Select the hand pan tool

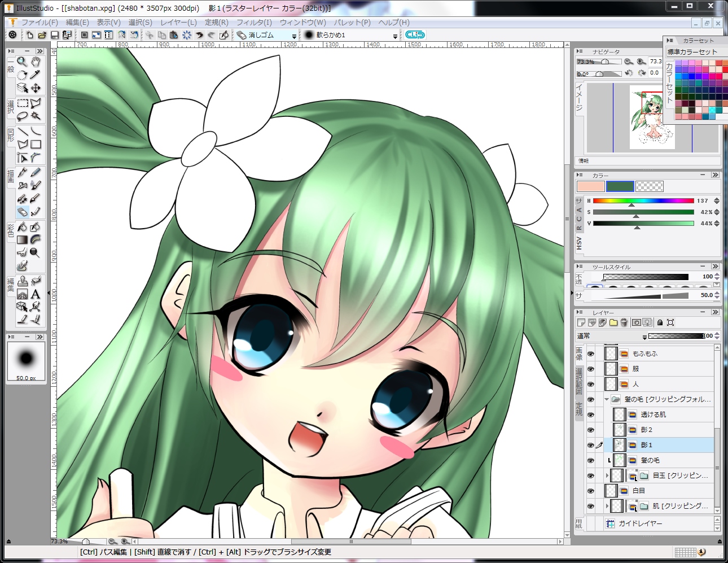pos(36,62)
